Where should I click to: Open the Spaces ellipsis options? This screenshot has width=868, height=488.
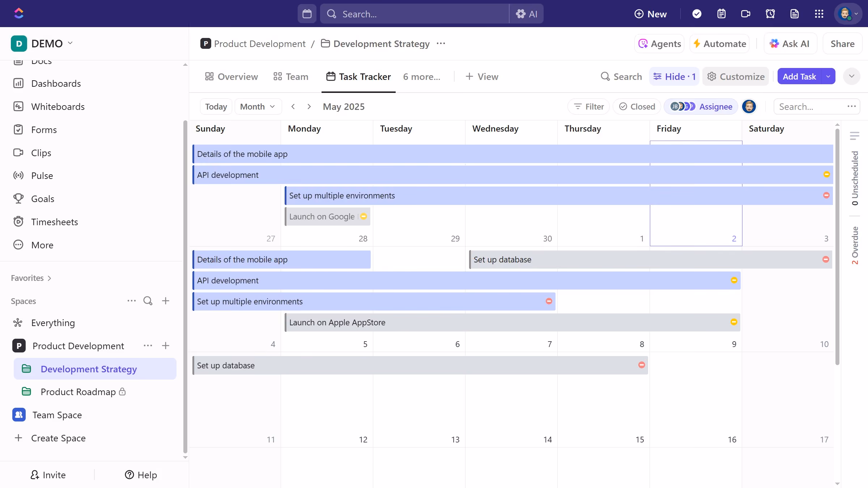(x=132, y=301)
